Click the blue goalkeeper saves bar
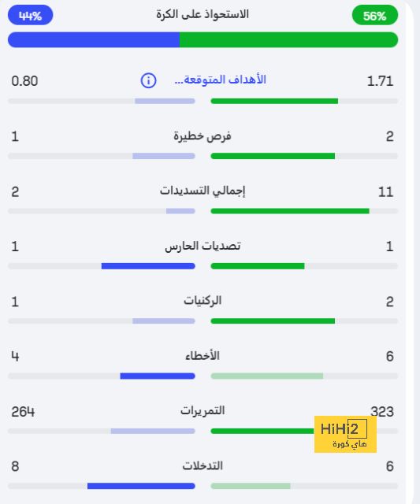The height and width of the screenshot is (504, 420). 148,266
